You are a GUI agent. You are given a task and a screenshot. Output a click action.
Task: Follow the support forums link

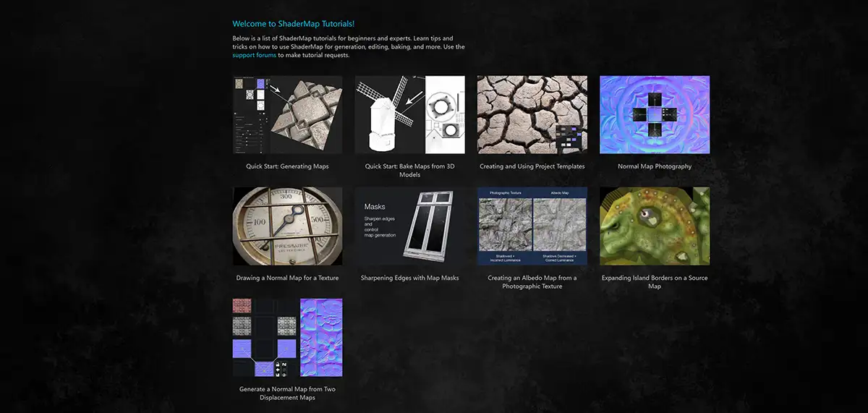[254, 55]
